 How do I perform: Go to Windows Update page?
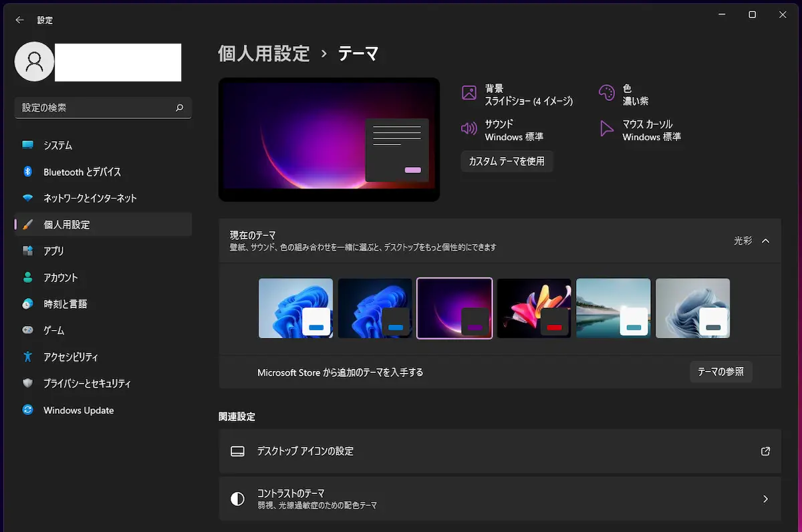pos(103,410)
